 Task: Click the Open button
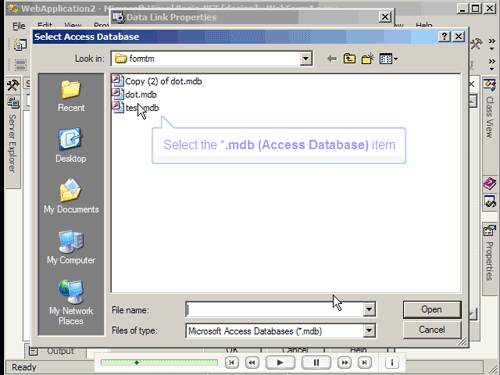pyautogui.click(x=432, y=310)
